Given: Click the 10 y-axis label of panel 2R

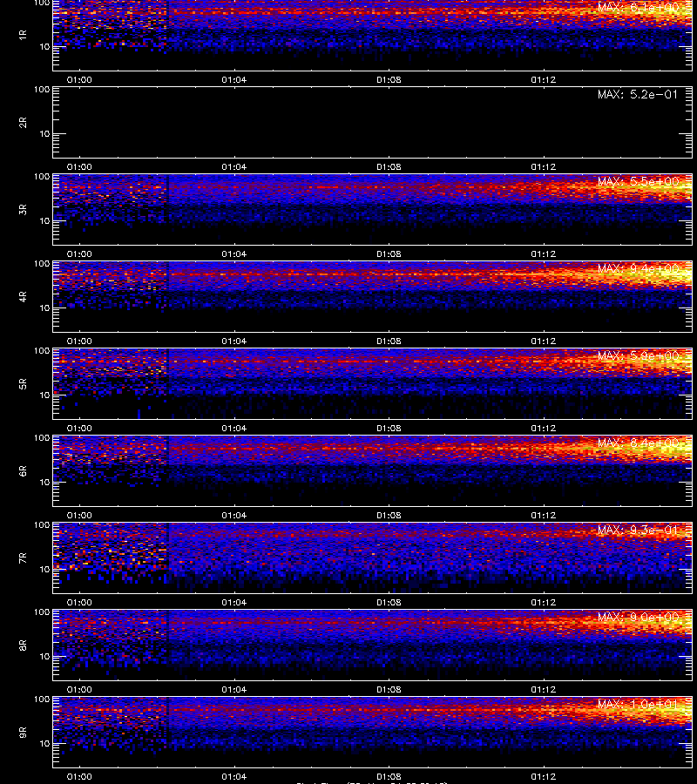Looking at the screenshot, I should pyautogui.click(x=44, y=134).
